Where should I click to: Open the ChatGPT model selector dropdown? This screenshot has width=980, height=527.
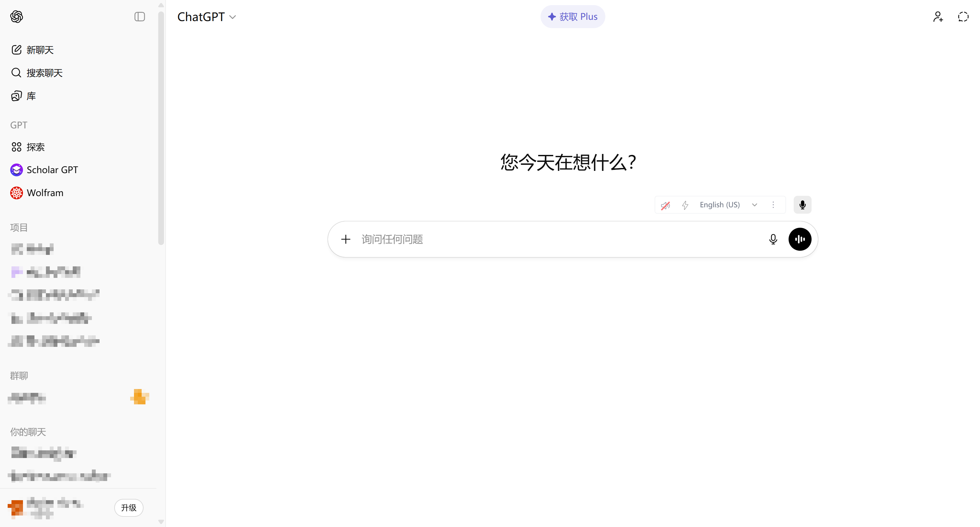[x=207, y=16]
